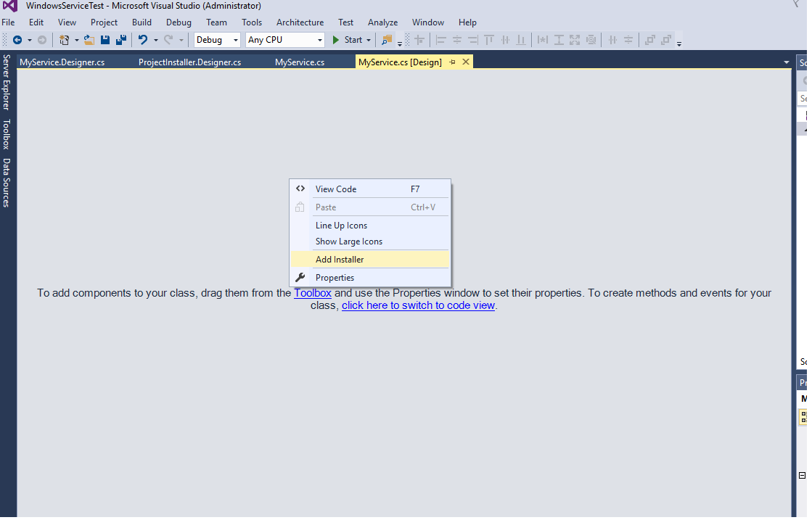Open the Test menu

(x=346, y=22)
